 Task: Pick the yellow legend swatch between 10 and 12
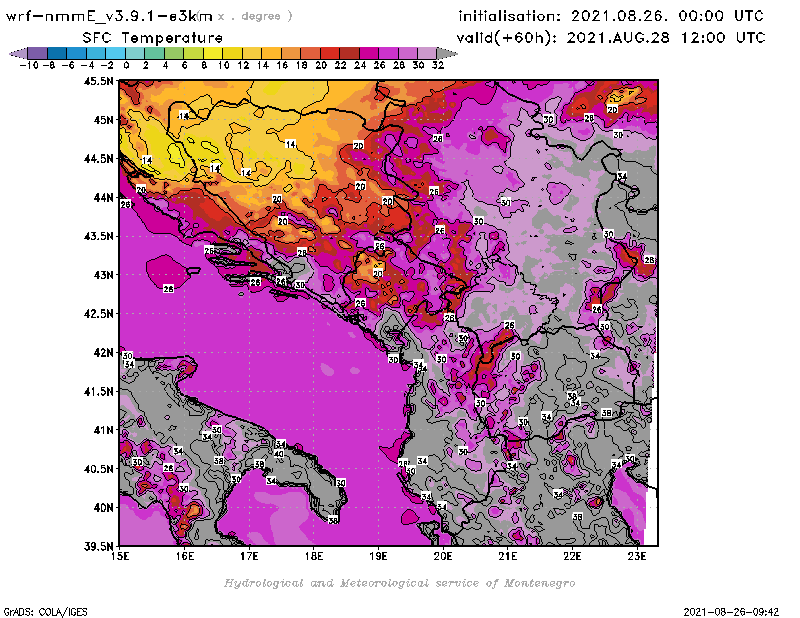click(232, 53)
